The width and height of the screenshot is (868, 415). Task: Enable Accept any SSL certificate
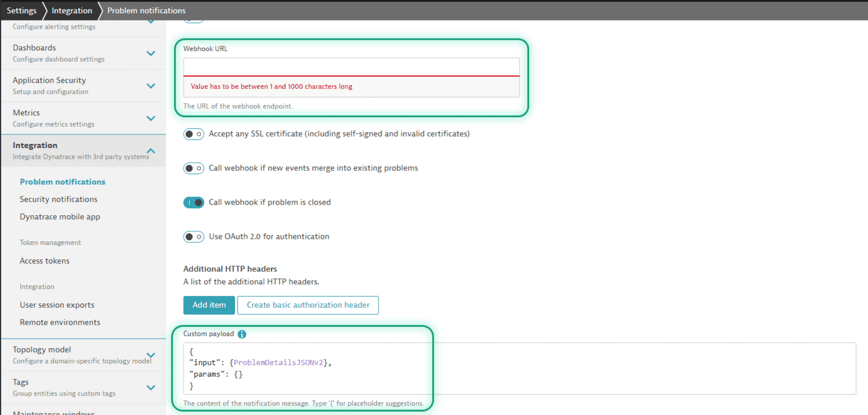tap(193, 134)
